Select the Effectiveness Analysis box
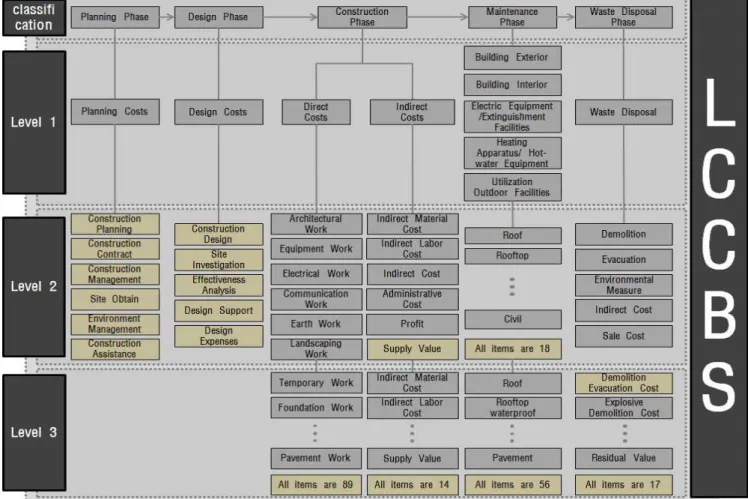Screen dimensions: 748x499 pos(218,285)
